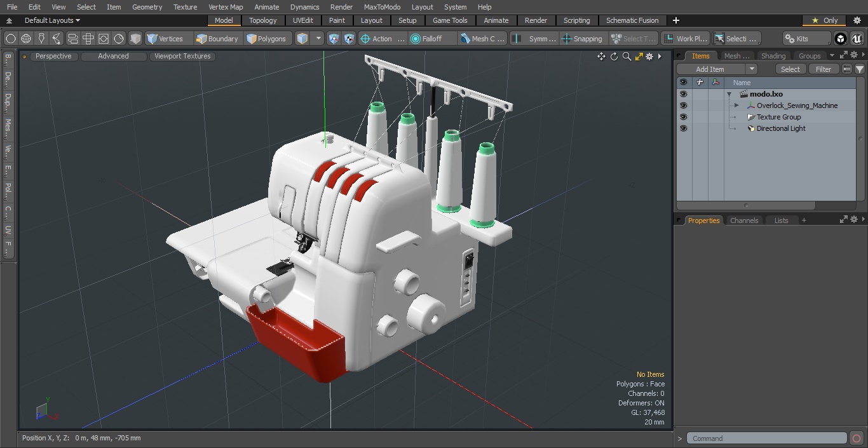868x448 pixels.
Task: Click the viewport rotate icon
Action: pyautogui.click(x=614, y=57)
